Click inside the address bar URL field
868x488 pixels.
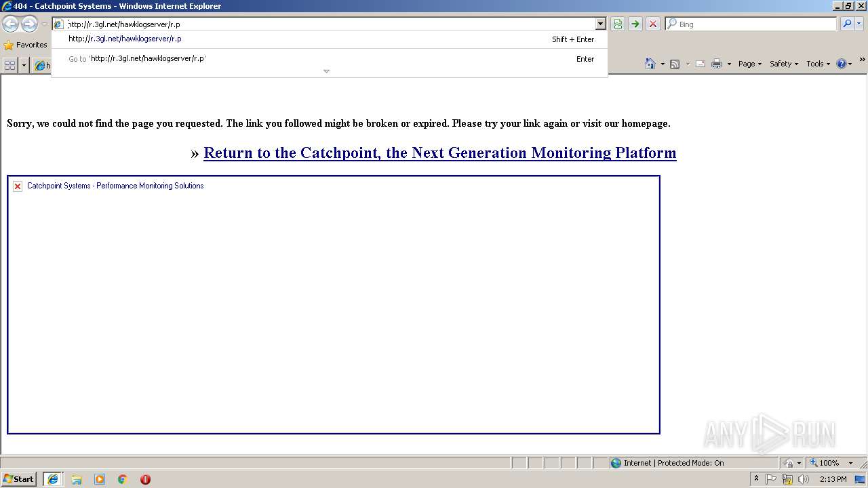point(330,24)
